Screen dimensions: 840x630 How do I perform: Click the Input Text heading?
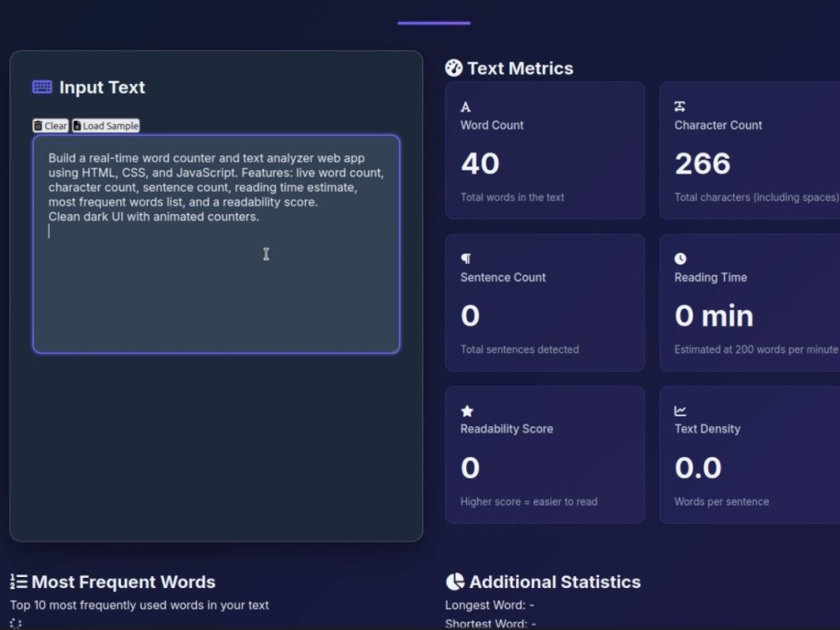pos(102,87)
